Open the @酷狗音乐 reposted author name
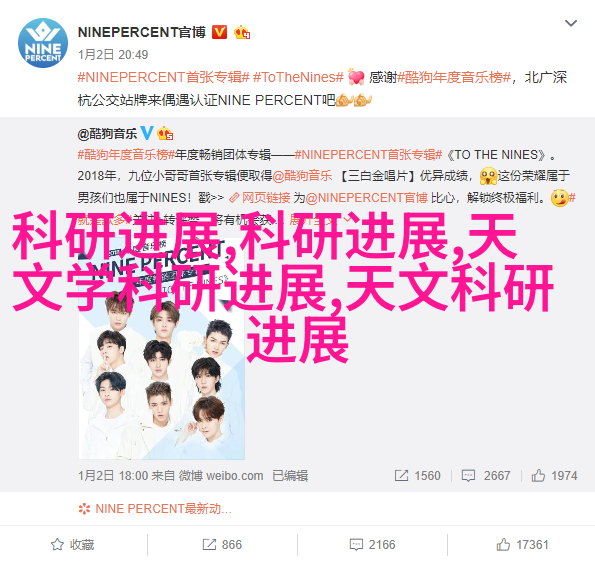The width and height of the screenshot is (595, 562). tap(107, 134)
